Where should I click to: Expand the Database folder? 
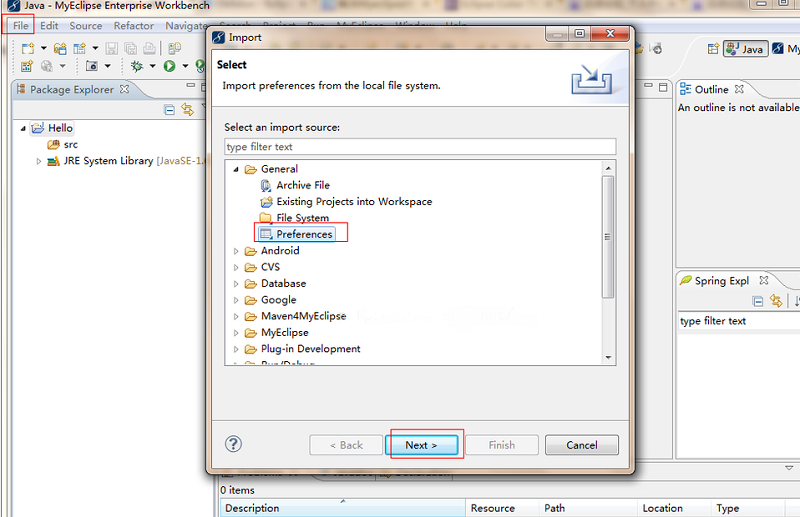point(236,284)
